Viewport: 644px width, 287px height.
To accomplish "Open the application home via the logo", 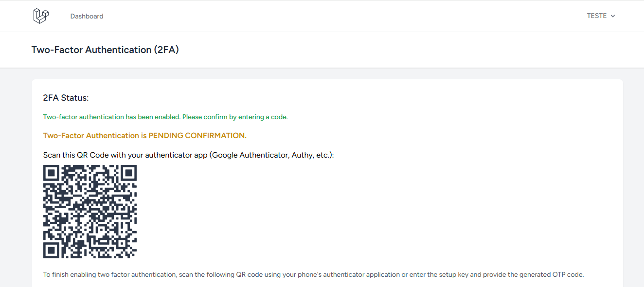I will pos(41,16).
